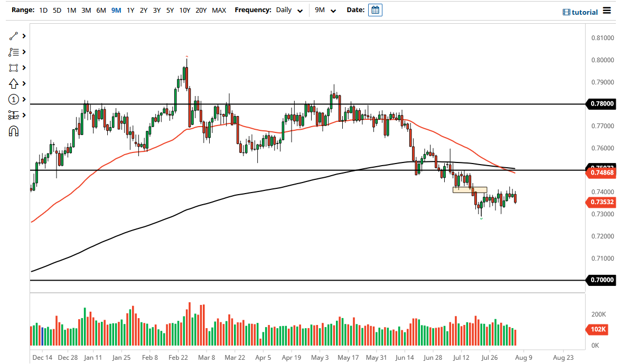This screenshot has height=364, width=618.
Task: Click the 0.81000 price axis label
Action: point(603,38)
